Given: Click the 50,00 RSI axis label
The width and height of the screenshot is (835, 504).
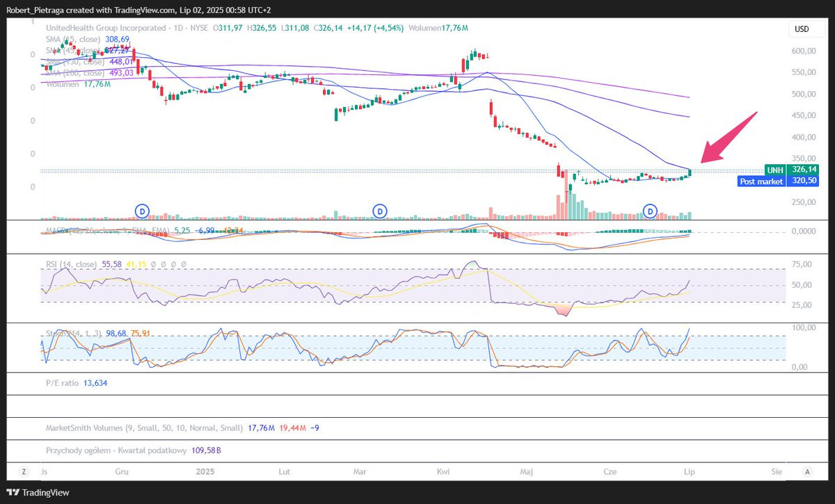Looking at the screenshot, I should coord(802,285).
